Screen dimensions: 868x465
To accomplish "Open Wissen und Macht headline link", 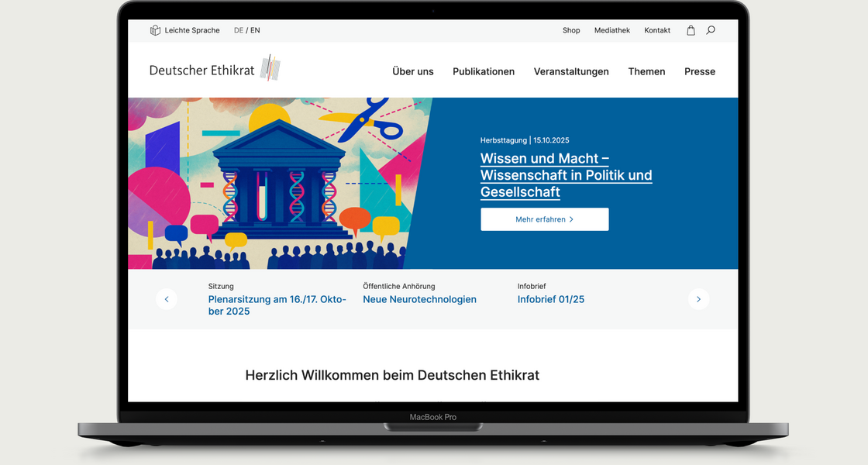I will pos(566,175).
